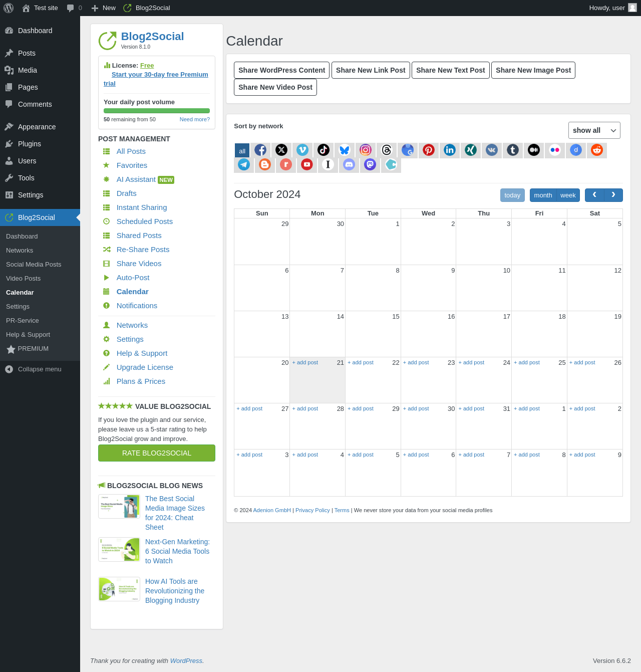The width and height of the screenshot is (641, 672).
Task: Filter calendar by Tumblr network
Action: 513,150
